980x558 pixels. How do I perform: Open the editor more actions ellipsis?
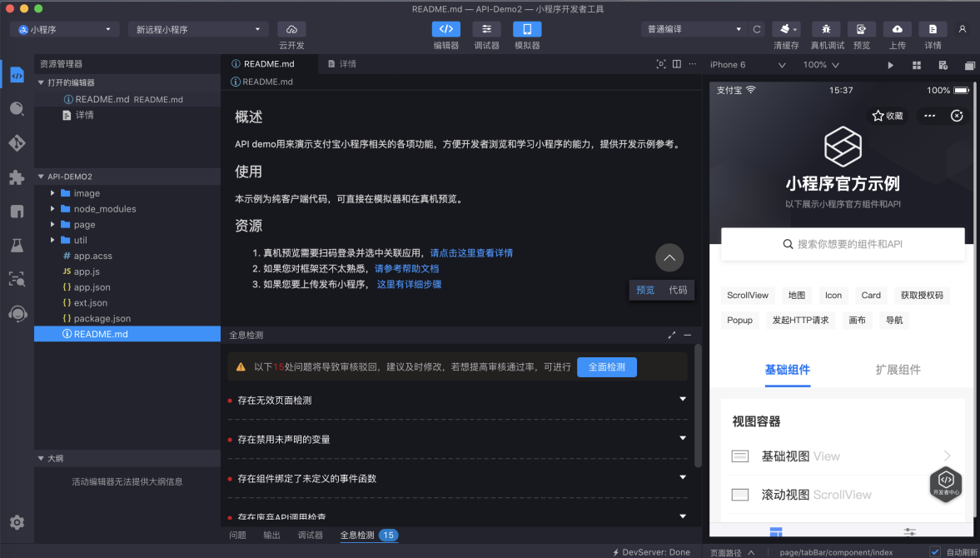[692, 64]
